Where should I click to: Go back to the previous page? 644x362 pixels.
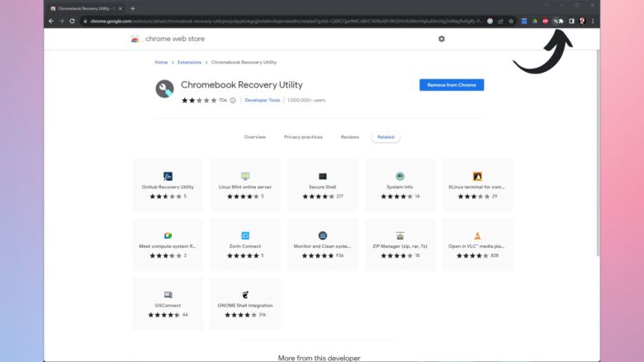click(x=51, y=21)
